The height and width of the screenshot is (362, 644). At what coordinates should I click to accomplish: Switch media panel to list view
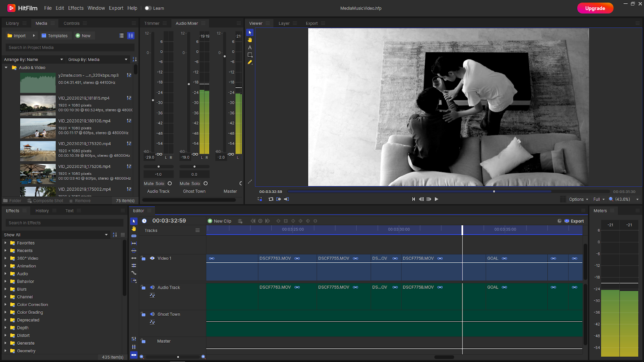(122, 36)
